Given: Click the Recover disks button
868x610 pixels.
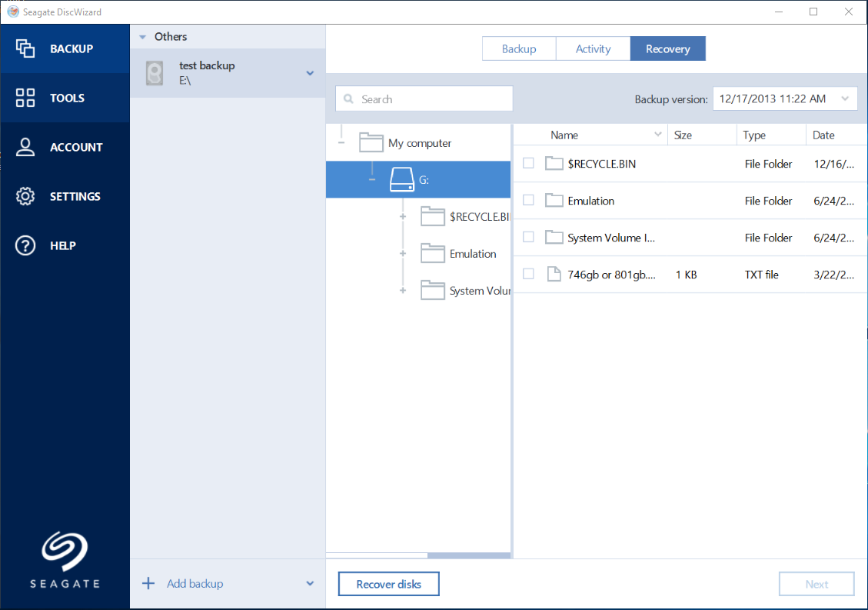Looking at the screenshot, I should [x=388, y=584].
